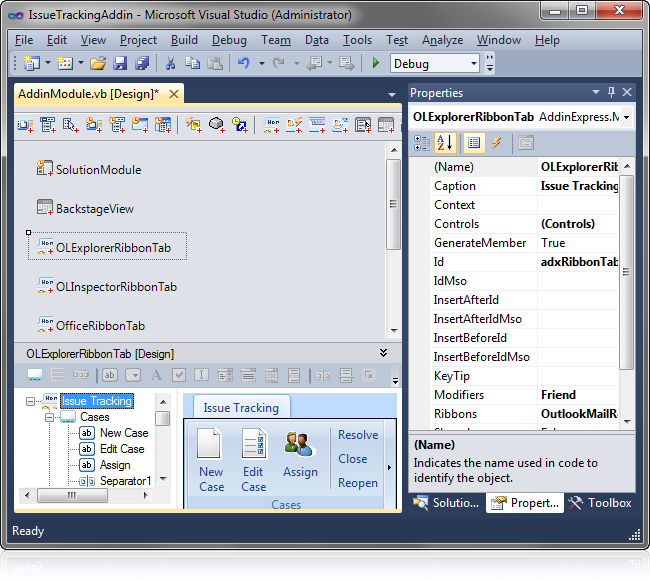Screen dimensions: 650x580
Task: Click the Edit Case ribbon button preview
Action: tap(254, 460)
